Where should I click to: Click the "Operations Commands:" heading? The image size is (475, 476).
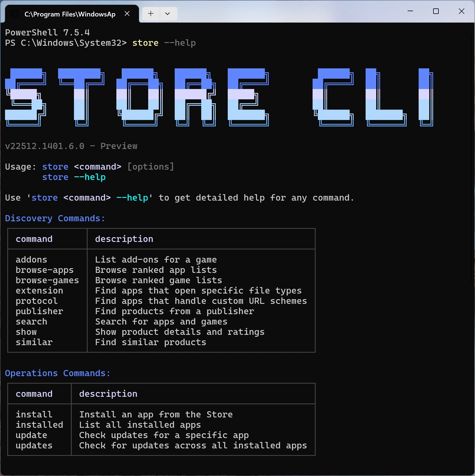point(57,373)
